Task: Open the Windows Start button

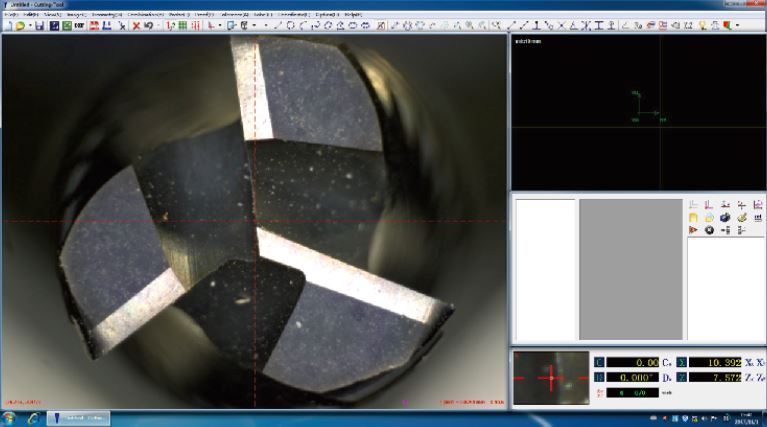Action: tap(12, 417)
